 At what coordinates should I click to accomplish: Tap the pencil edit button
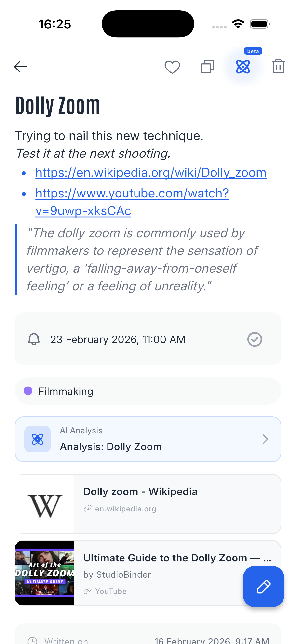pos(264,587)
